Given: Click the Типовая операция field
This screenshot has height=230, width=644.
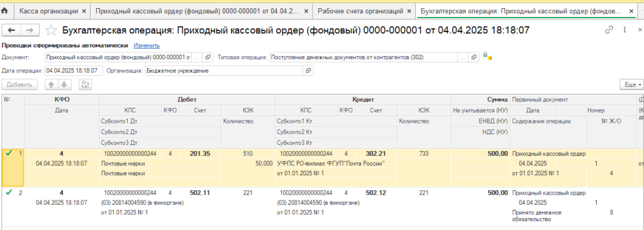Looking at the screenshot, I should pyautogui.click(x=364, y=57).
